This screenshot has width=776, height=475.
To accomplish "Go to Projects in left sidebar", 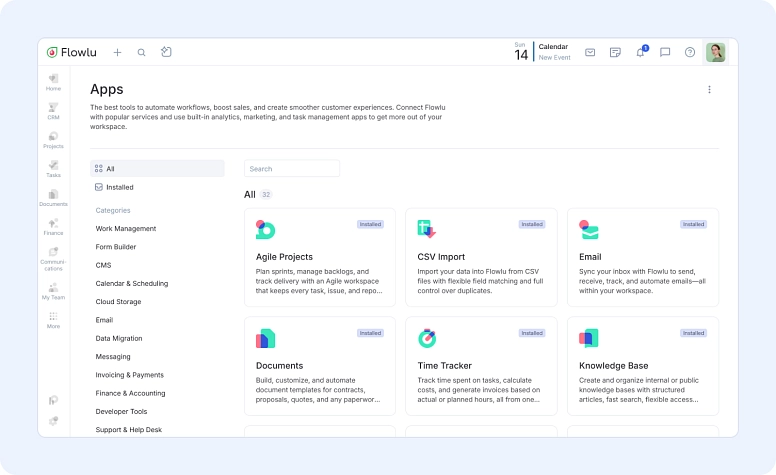I will [x=53, y=139].
